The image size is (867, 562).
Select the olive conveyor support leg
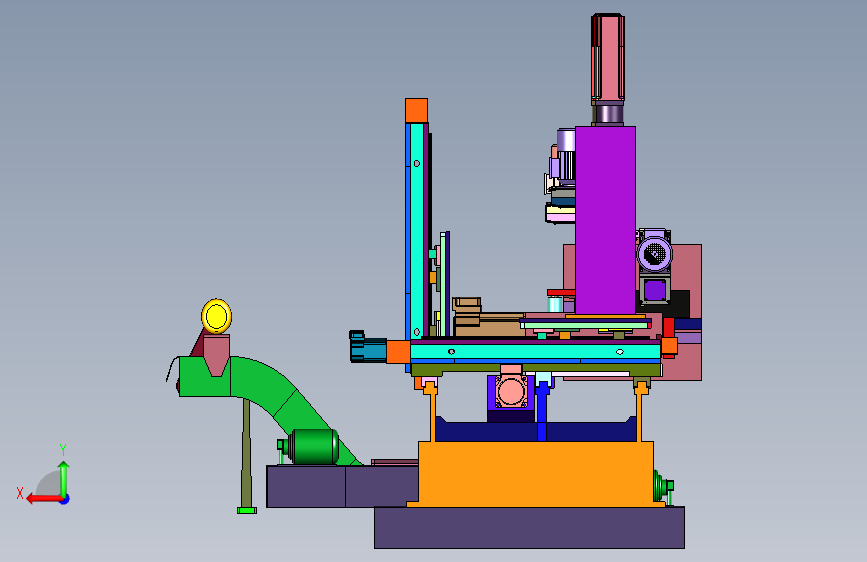tap(247, 452)
